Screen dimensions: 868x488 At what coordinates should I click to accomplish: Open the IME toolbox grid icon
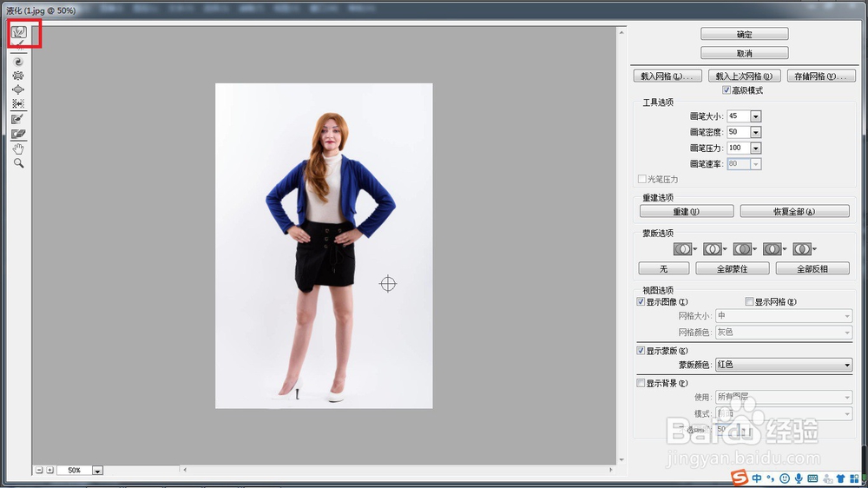coord(855,478)
